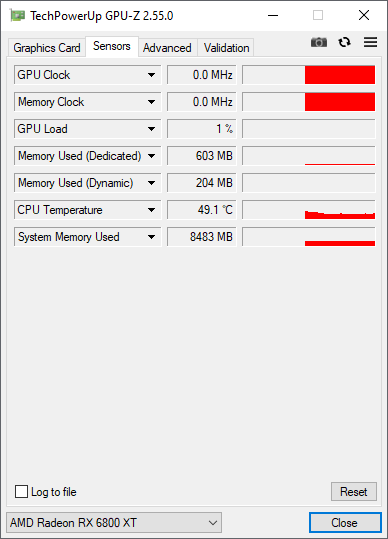Expand Memory Used (Dynamic) dropdown
This screenshot has width=388, height=539.
[x=151, y=183]
